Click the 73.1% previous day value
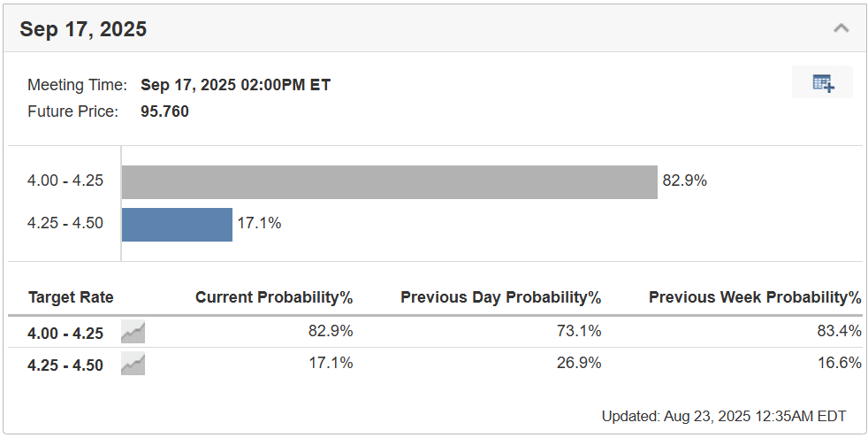Image resolution: width=868 pixels, height=438 pixels. [578, 331]
